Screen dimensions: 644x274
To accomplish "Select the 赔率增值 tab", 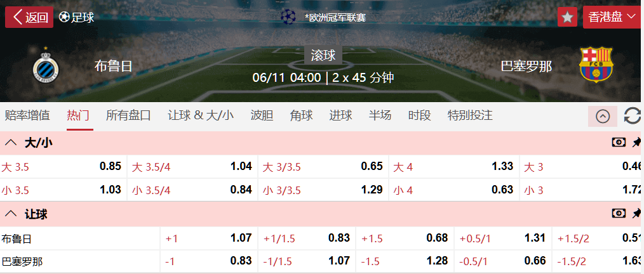I will [x=27, y=115].
